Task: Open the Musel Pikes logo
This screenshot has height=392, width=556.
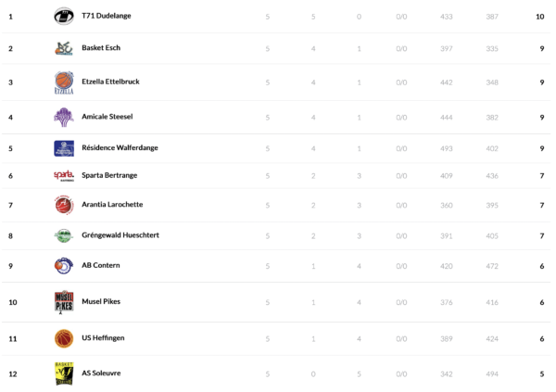Action: (63, 302)
